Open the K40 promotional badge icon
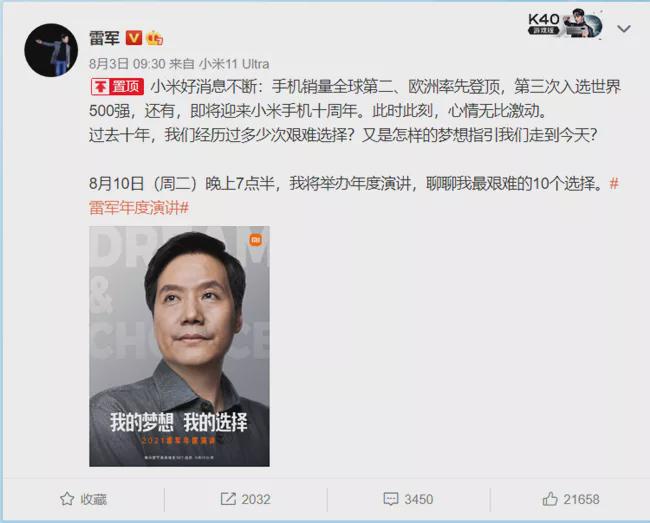 click(565, 23)
